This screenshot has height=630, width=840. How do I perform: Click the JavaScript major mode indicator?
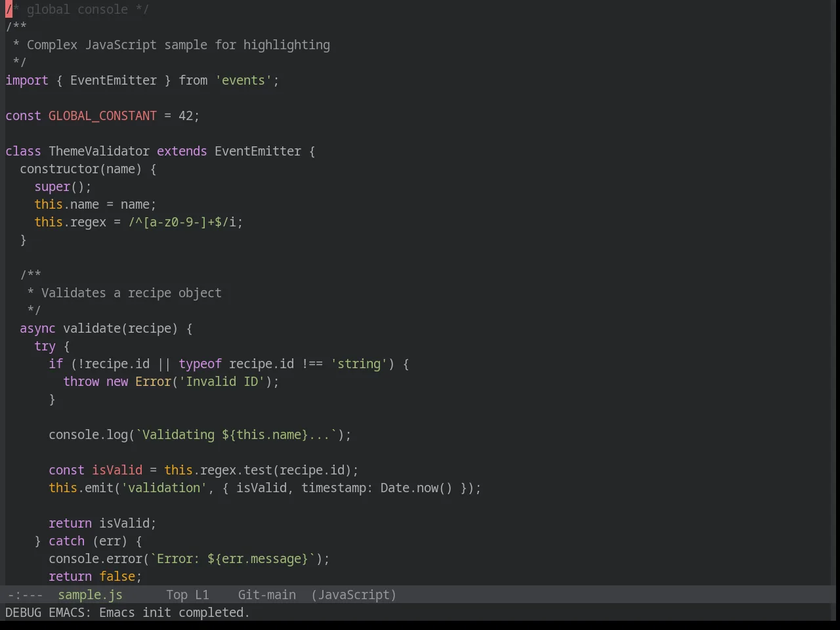[x=354, y=595]
